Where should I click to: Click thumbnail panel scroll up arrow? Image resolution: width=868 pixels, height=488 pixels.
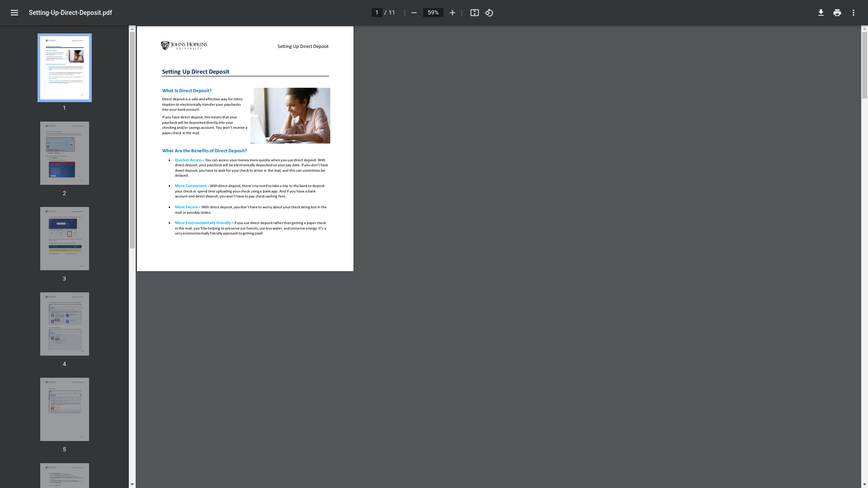(132, 29)
